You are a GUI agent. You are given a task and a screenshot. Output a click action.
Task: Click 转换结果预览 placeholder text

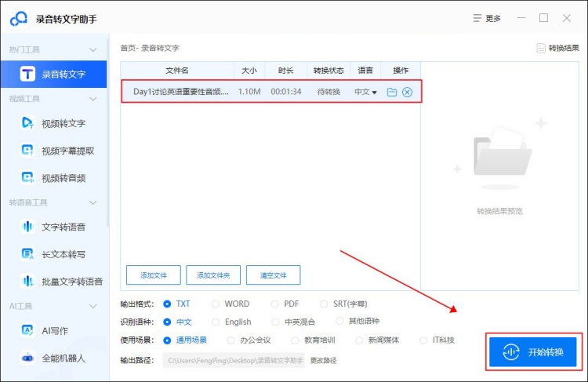click(x=499, y=211)
